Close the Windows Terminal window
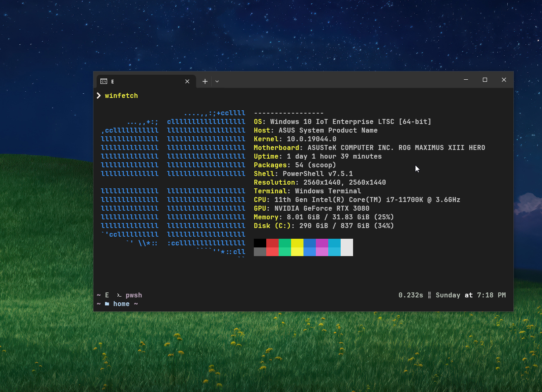Image resolution: width=542 pixels, height=392 pixels. click(x=504, y=80)
